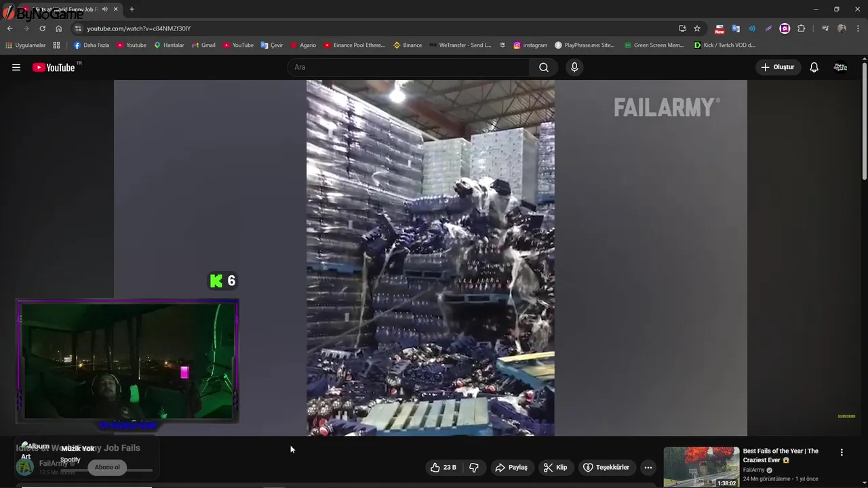
Task: Open 'Daha Fazla' Facebook bookmark
Action: (92, 45)
